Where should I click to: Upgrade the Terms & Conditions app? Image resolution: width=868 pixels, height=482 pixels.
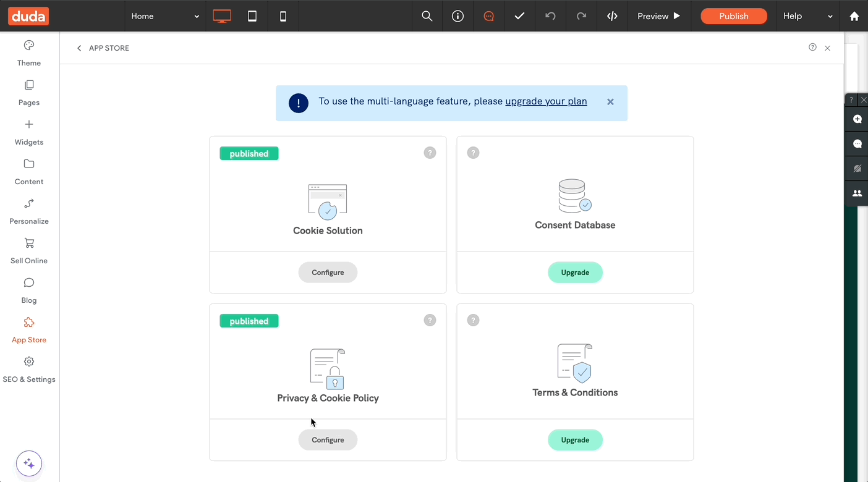pyautogui.click(x=575, y=440)
